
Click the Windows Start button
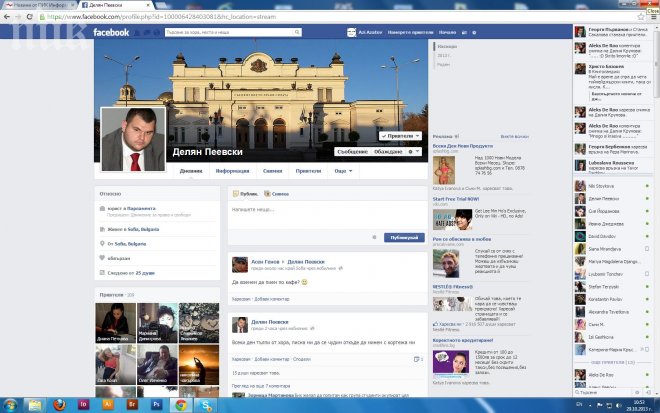10,405
